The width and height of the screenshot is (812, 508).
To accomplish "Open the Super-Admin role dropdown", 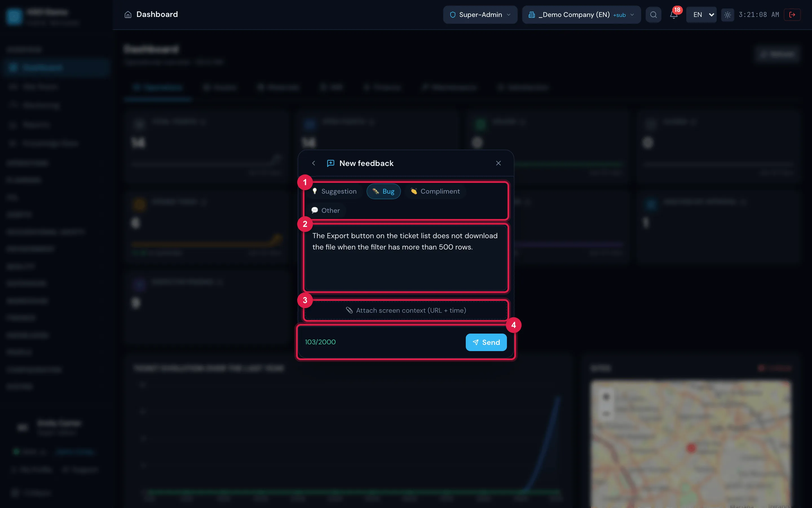I will point(480,15).
